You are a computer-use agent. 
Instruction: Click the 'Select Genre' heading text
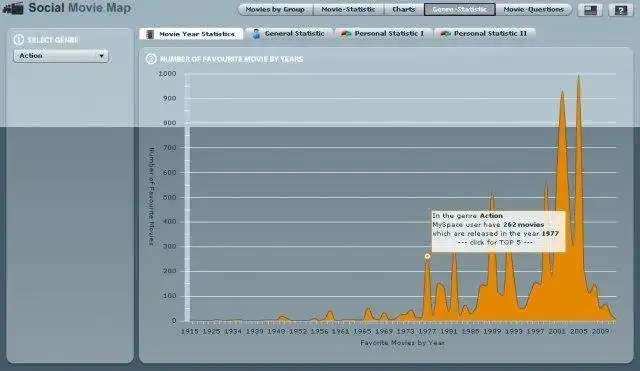tap(53, 40)
